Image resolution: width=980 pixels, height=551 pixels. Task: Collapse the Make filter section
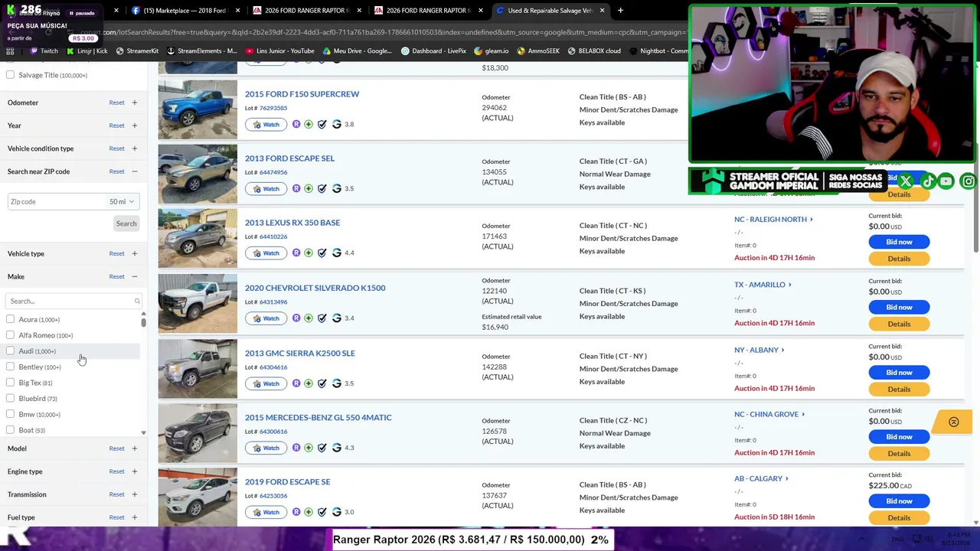coord(134,276)
